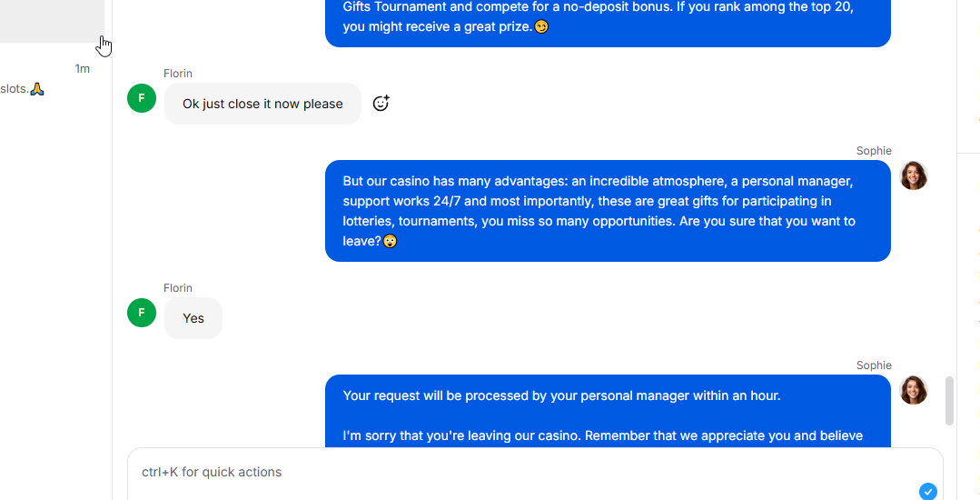
Task: View Sophie's photo next to "Your request will be processed"
Action: click(913, 390)
